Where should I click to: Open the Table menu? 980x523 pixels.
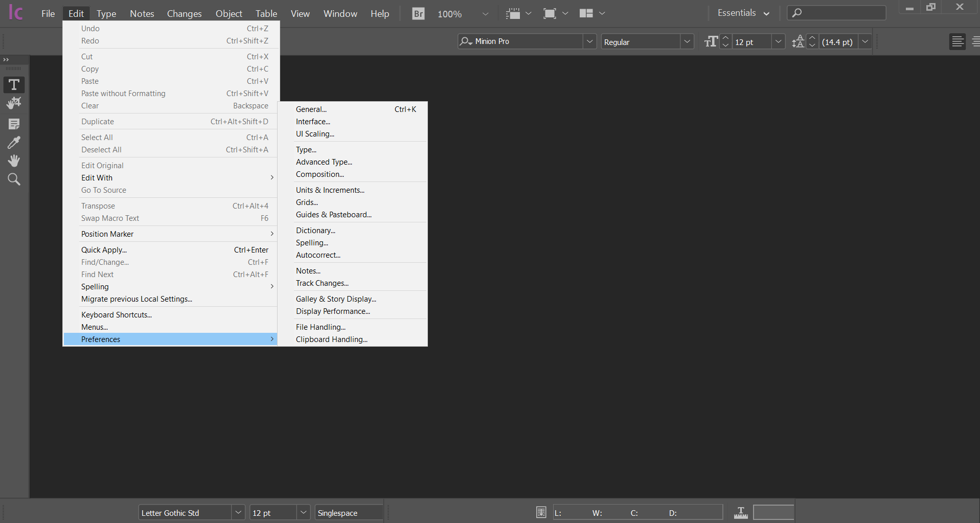(266, 14)
